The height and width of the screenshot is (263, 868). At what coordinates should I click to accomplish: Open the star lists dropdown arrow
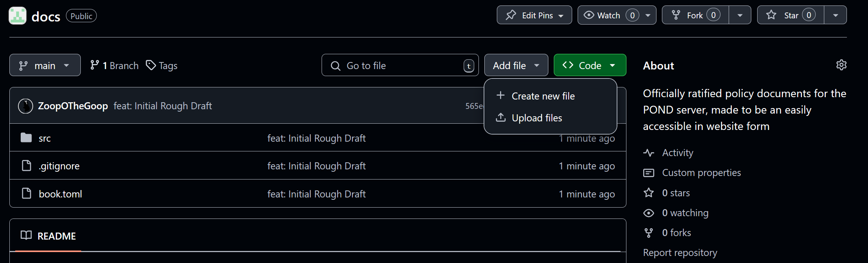coord(835,15)
